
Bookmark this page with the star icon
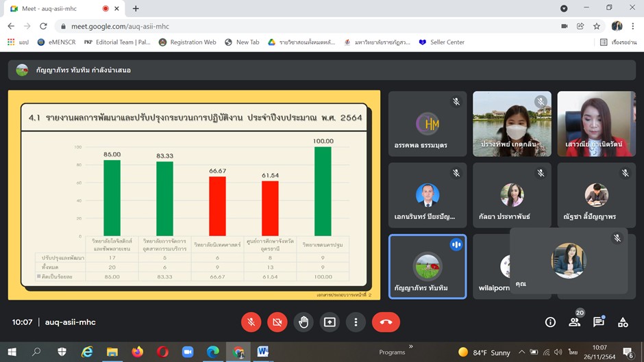(x=597, y=26)
